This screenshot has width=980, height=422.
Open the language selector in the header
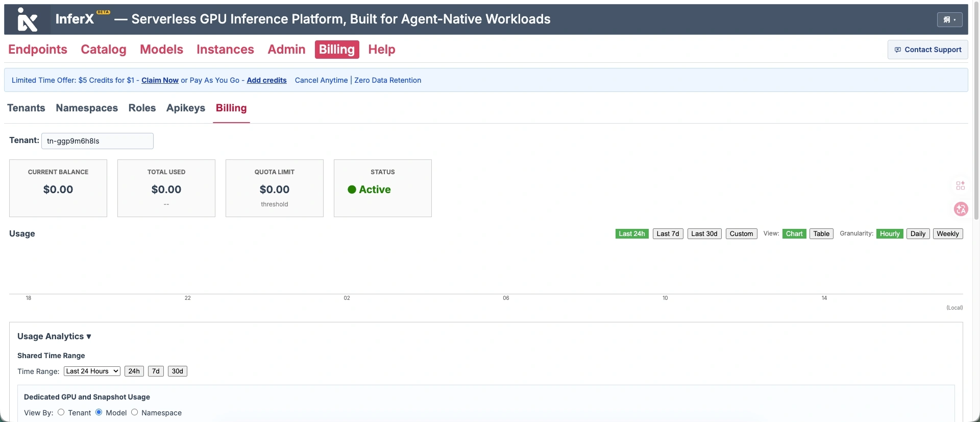[x=949, y=19]
